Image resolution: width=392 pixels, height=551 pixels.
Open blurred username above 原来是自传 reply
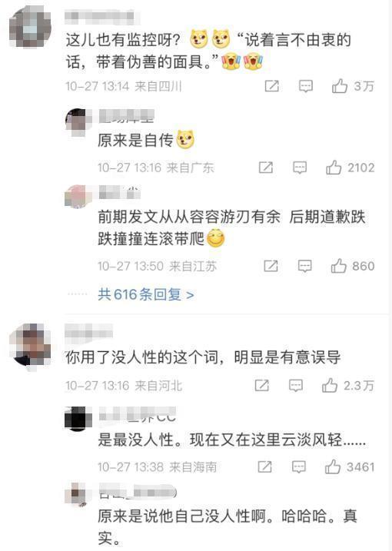(127, 116)
